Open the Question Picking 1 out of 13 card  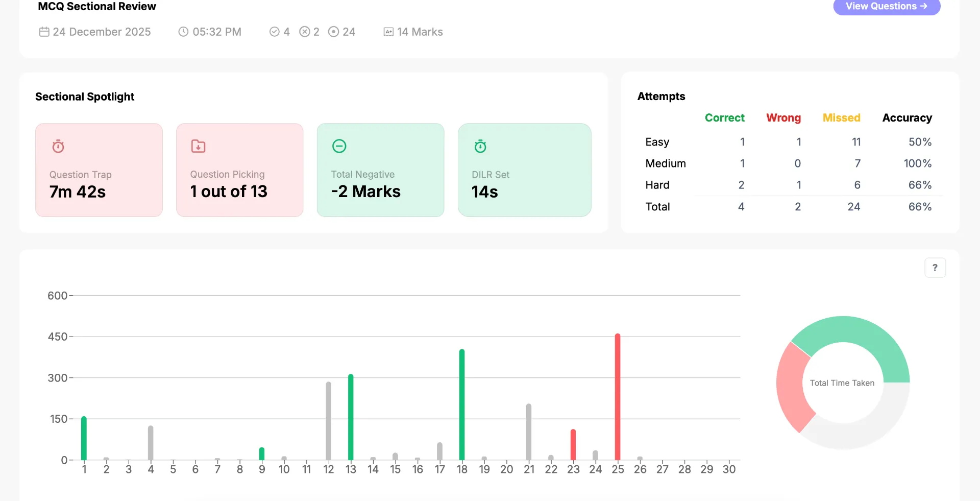[x=240, y=170]
